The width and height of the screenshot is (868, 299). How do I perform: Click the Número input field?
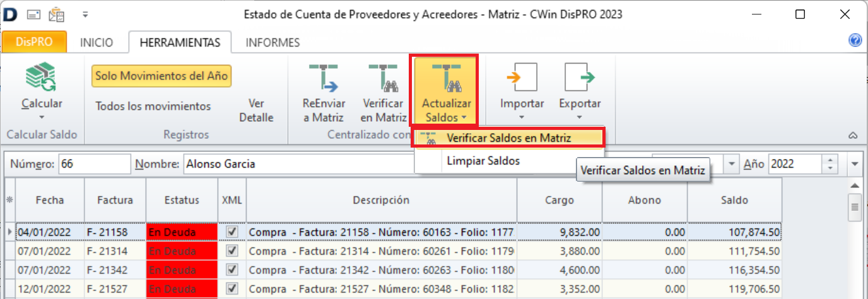coord(95,164)
